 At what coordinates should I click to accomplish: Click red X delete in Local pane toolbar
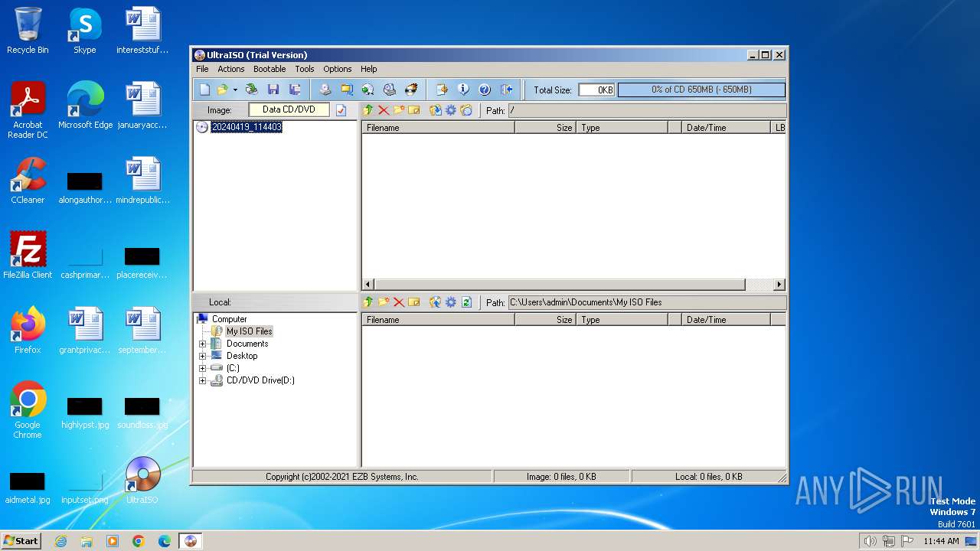coord(398,302)
